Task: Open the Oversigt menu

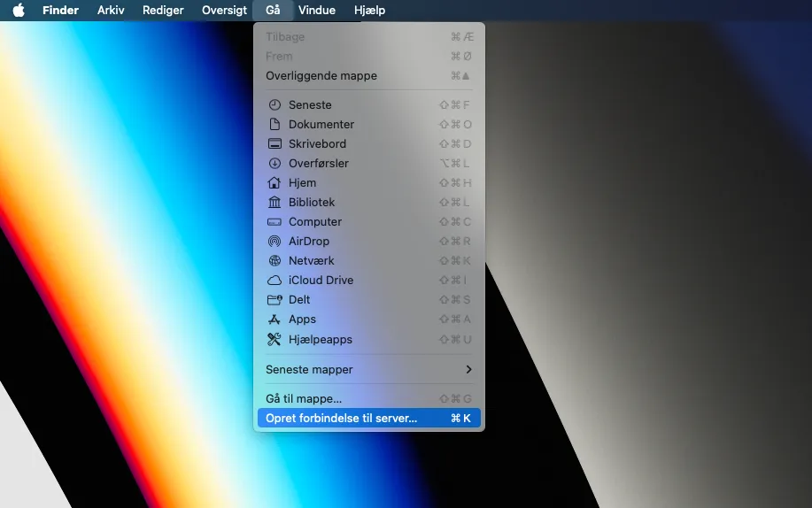Action: [x=224, y=10]
